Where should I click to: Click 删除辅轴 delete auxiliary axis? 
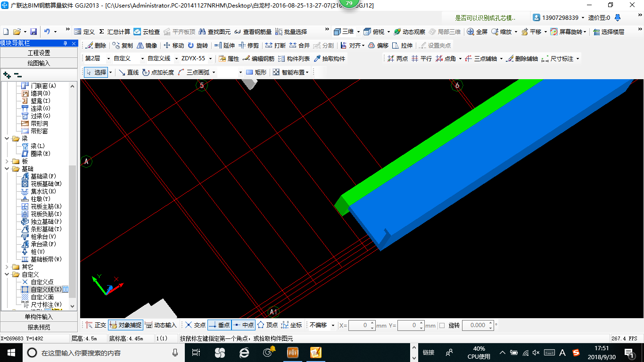coord(522,58)
